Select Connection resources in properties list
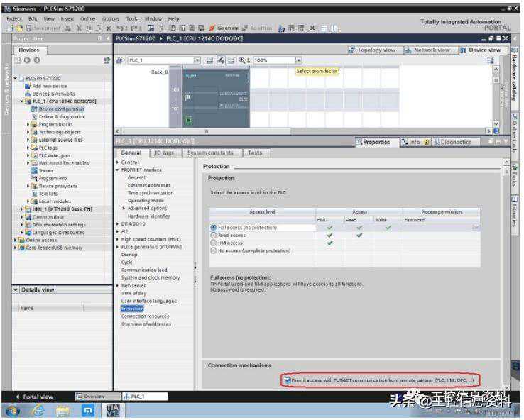524x420 pixels. tap(144, 316)
